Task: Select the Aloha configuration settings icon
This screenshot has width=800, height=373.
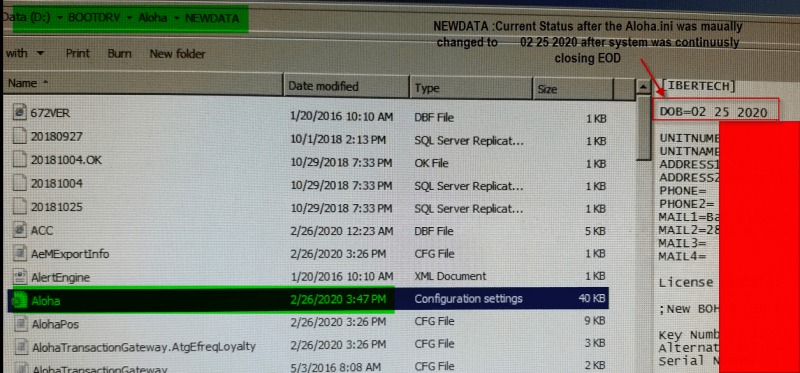Action: pos(20,301)
